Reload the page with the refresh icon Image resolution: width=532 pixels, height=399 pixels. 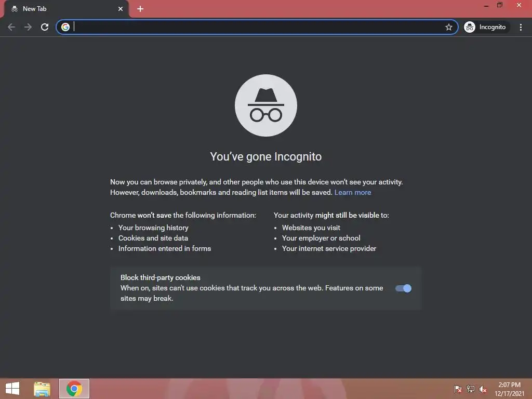click(45, 27)
